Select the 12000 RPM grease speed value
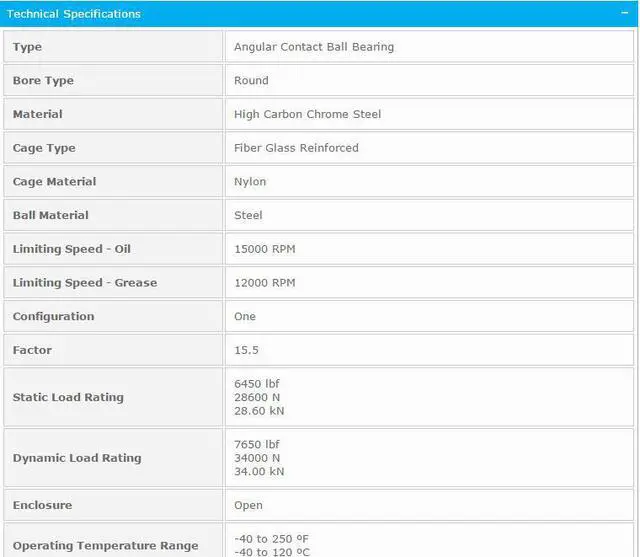 (264, 283)
